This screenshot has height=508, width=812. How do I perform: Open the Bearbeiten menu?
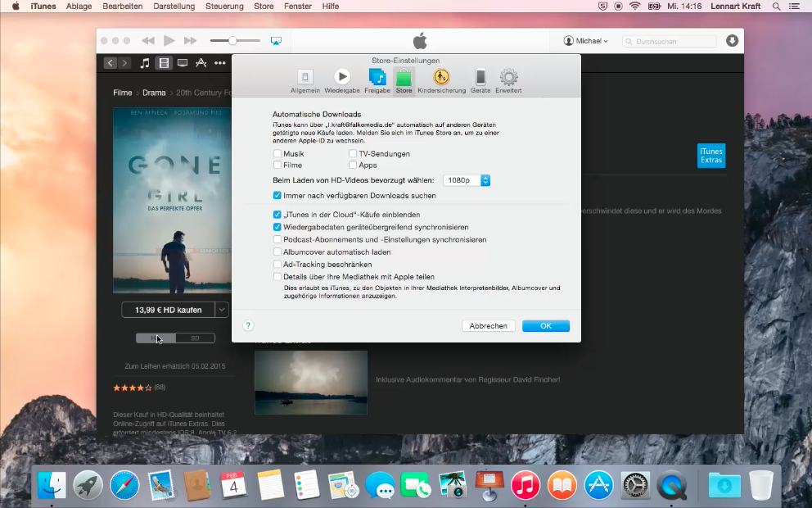(122, 7)
